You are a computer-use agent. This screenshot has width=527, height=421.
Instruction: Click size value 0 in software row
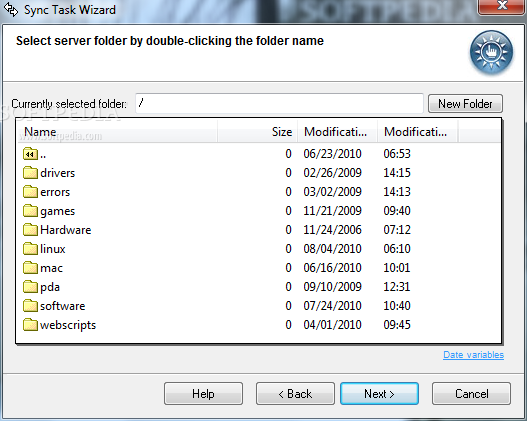pyautogui.click(x=288, y=306)
